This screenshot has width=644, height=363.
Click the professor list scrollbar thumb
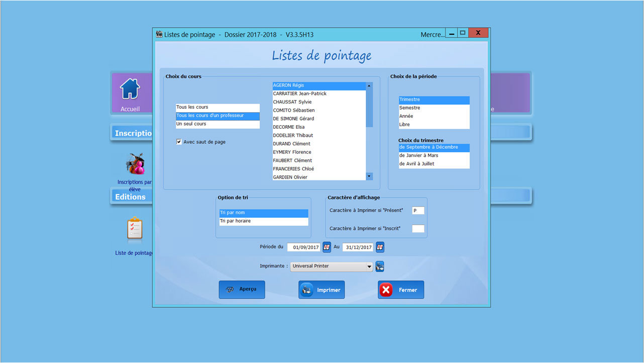pos(369,108)
